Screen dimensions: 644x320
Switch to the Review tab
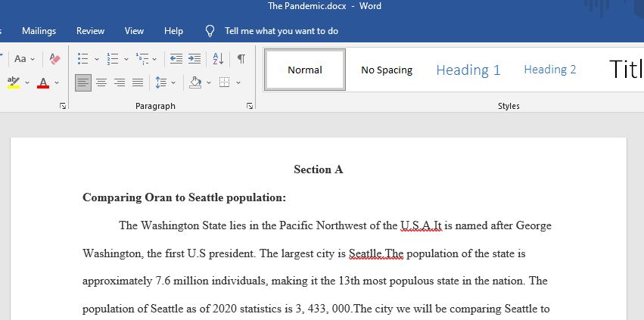90,31
